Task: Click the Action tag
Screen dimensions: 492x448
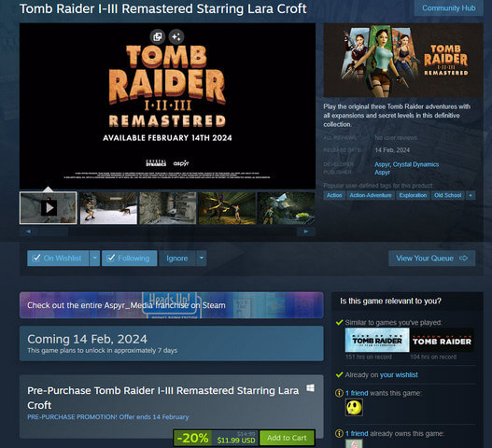Action: (x=334, y=195)
